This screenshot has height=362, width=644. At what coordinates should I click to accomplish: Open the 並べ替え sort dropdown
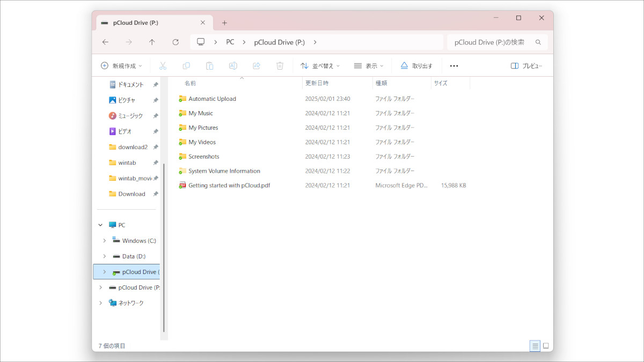pos(320,65)
